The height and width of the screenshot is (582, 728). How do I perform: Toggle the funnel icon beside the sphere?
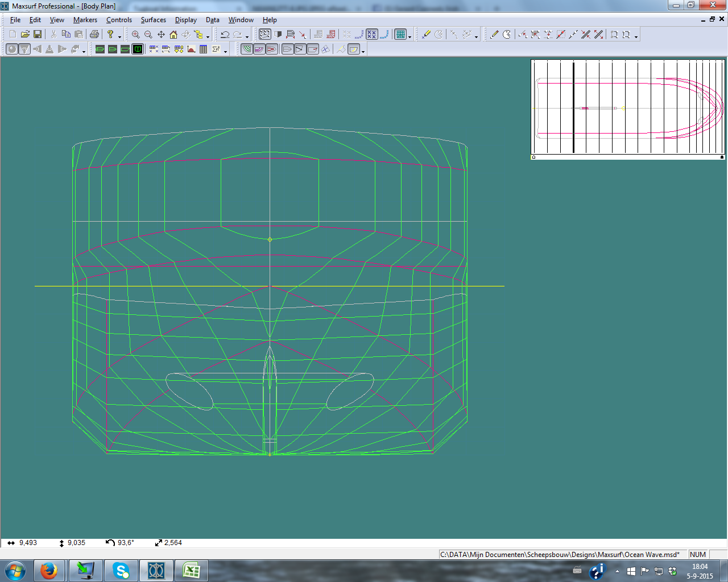pos(24,49)
